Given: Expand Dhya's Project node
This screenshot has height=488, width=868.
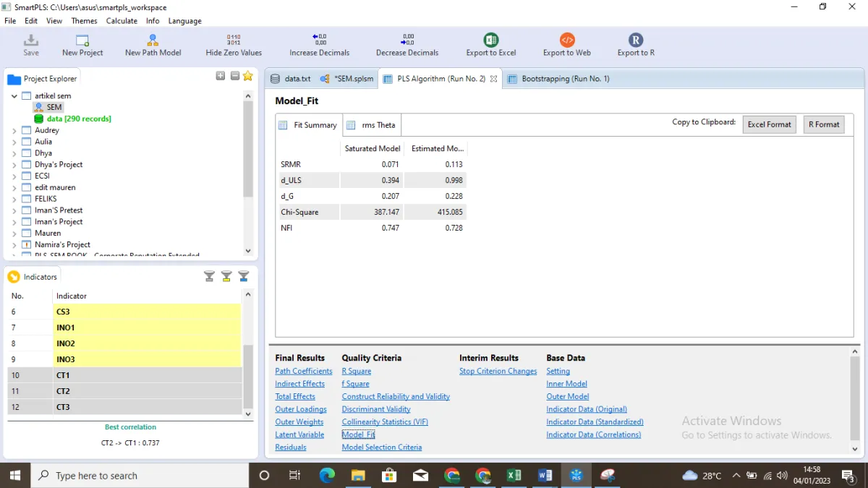Looking at the screenshot, I should [14, 165].
